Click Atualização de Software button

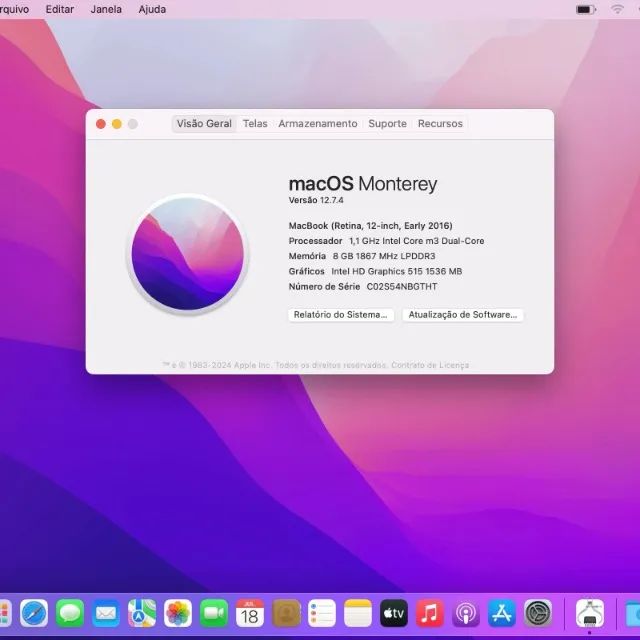tap(463, 315)
